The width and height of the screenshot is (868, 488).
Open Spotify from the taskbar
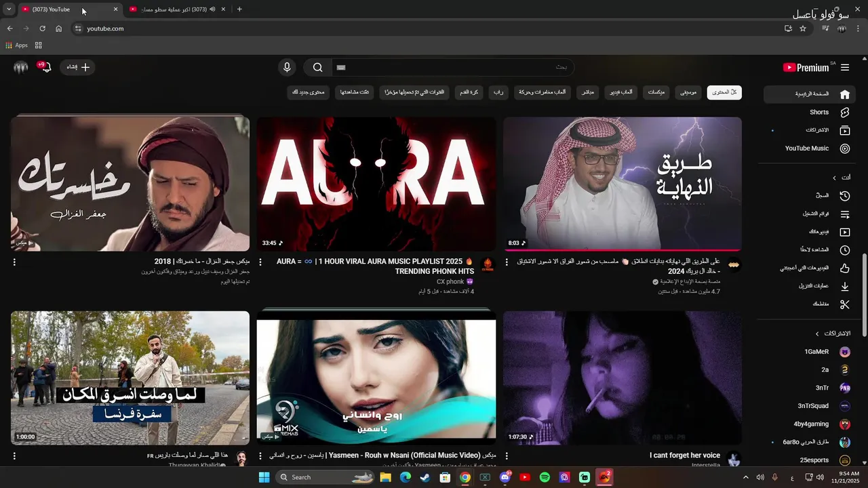[545, 477]
